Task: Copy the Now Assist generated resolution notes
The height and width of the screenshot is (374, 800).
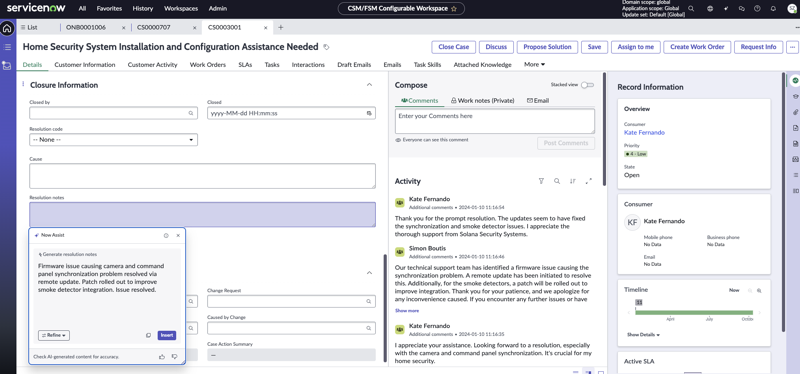Action: click(148, 335)
